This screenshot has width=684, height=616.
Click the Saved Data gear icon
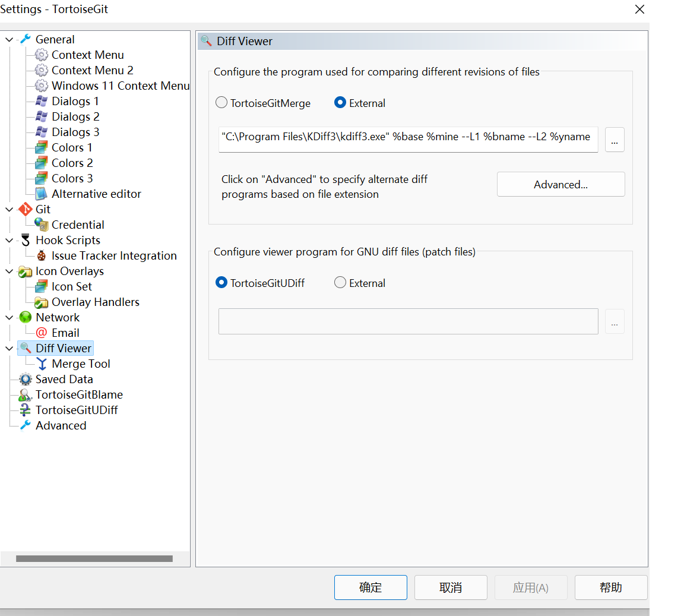click(x=26, y=379)
